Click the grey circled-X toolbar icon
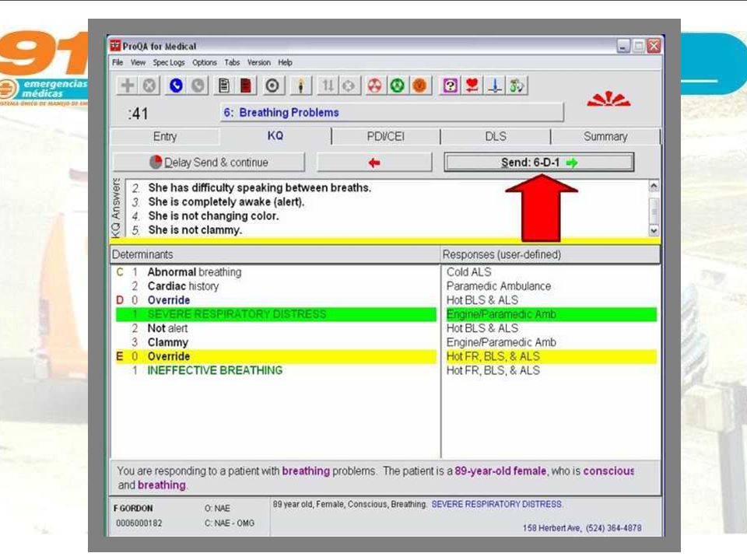The height and width of the screenshot is (560, 747). pyautogui.click(x=149, y=86)
